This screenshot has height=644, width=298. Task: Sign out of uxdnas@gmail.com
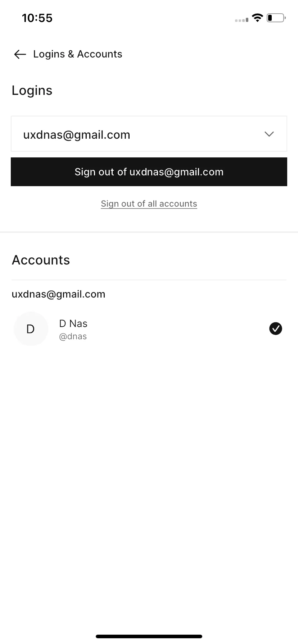coord(149,172)
